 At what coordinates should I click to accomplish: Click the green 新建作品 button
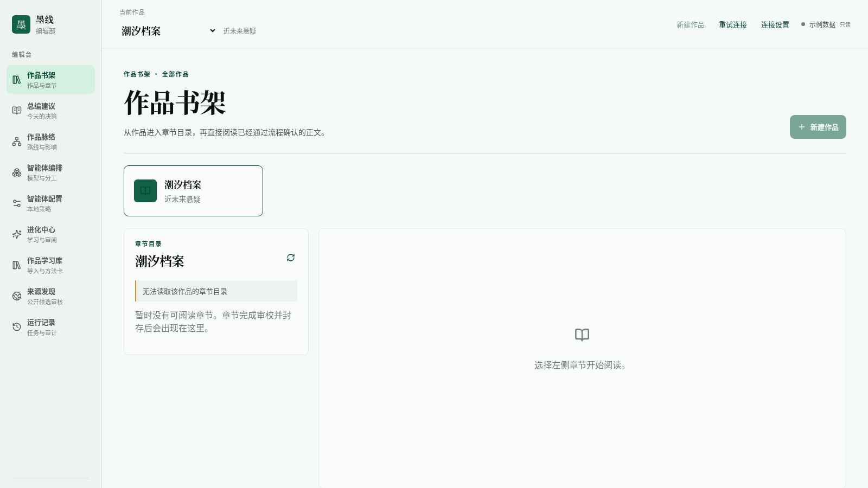(x=818, y=127)
